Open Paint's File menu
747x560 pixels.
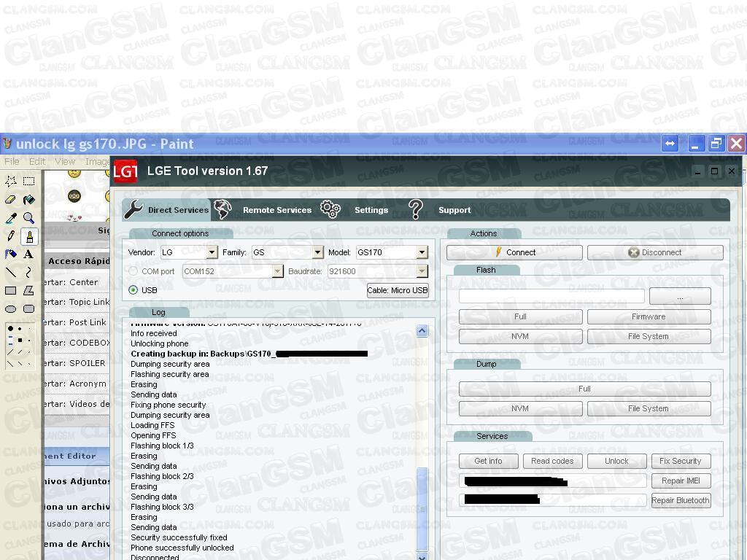[x=12, y=161]
